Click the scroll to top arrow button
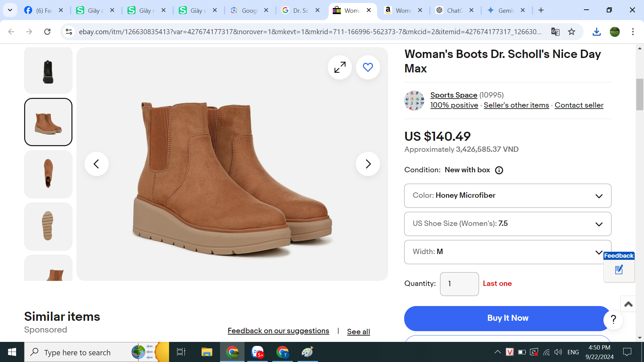 [628, 304]
